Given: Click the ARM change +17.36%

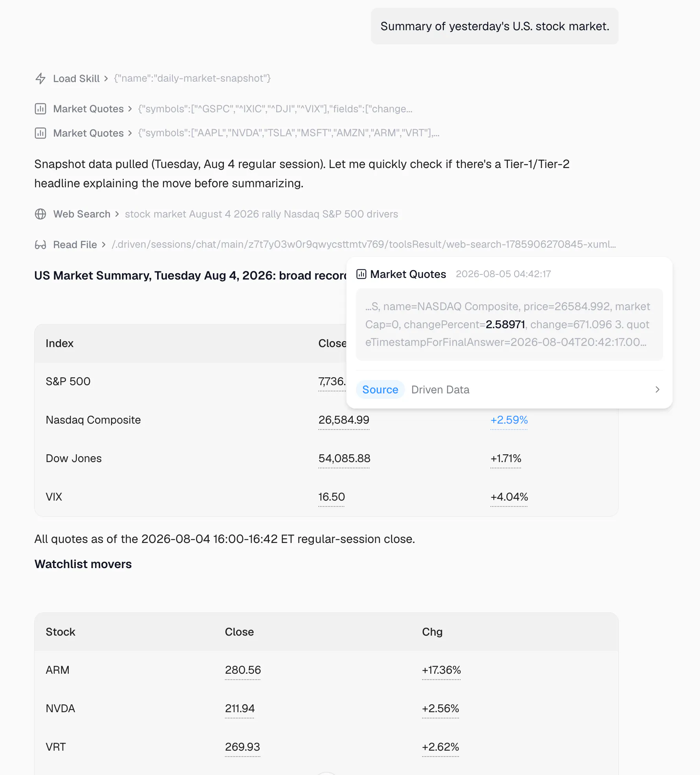Looking at the screenshot, I should 441,670.
